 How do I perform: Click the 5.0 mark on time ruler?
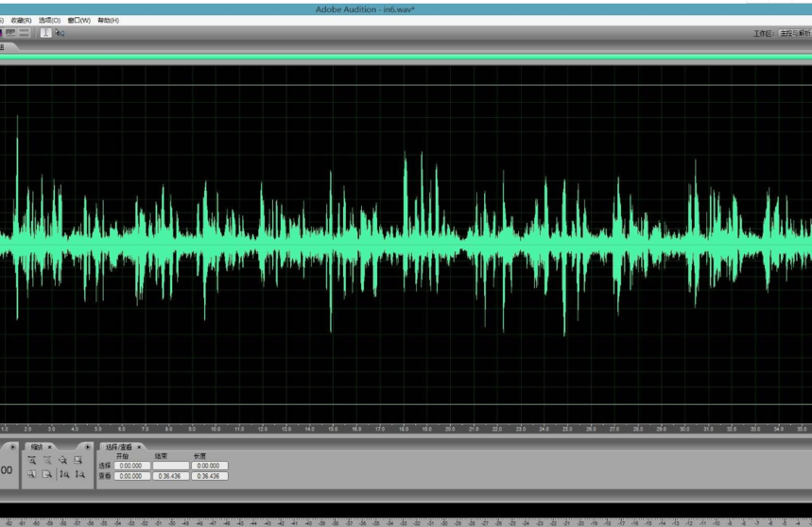(98, 429)
